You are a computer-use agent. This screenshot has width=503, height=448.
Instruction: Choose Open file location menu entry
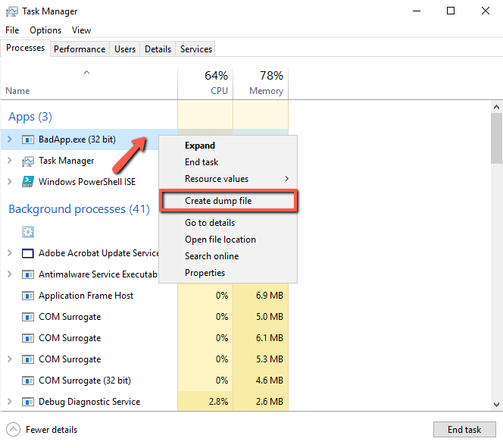click(228, 240)
